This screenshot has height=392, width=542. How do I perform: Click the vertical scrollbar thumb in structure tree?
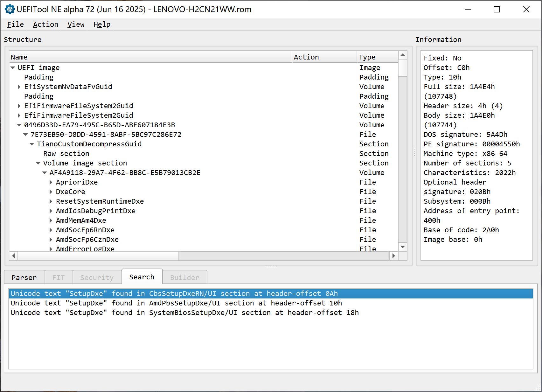403,68
